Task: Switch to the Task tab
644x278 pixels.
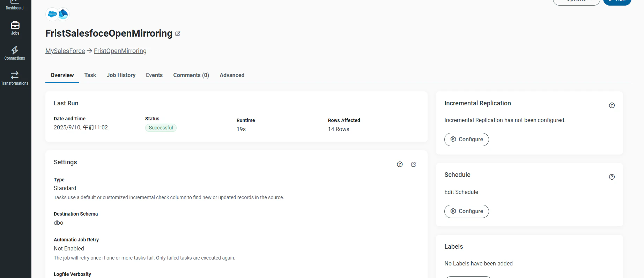Action: [x=90, y=75]
